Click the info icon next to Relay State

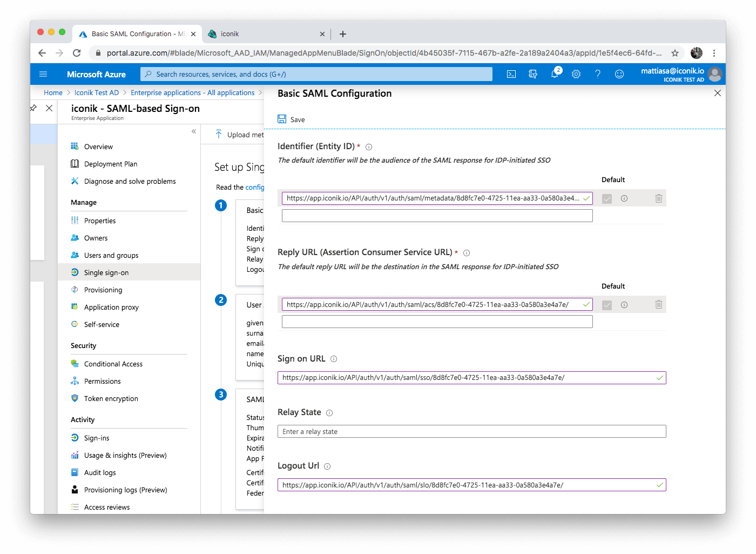[329, 412]
